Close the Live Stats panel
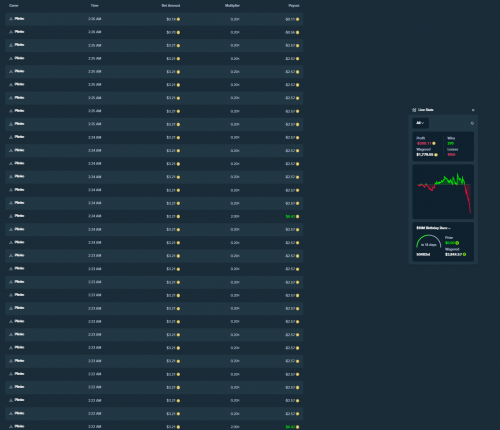This screenshot has height=430, width=500. click(x=473, y=110)
